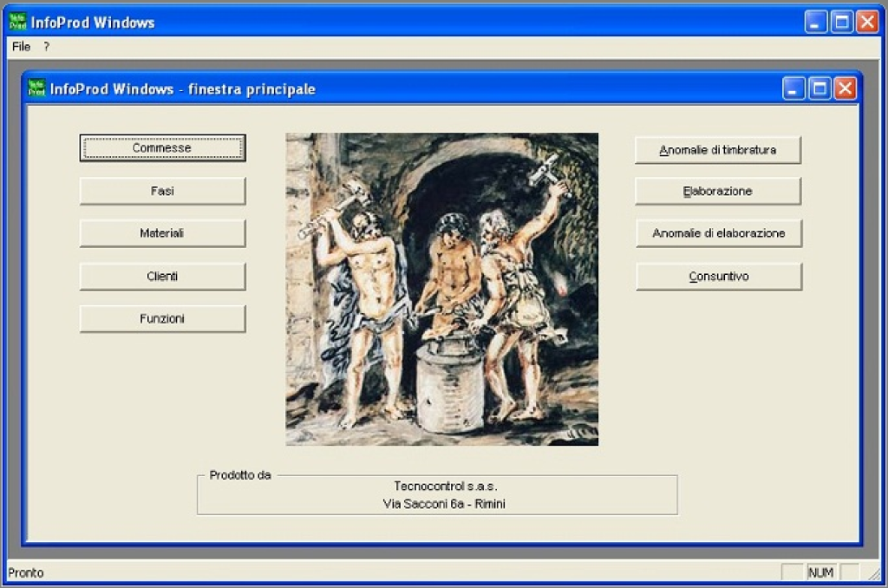Screen dimensions: 888x588
Task: Minimize the outer InfoProd Windows application
Action: (816, 22)
